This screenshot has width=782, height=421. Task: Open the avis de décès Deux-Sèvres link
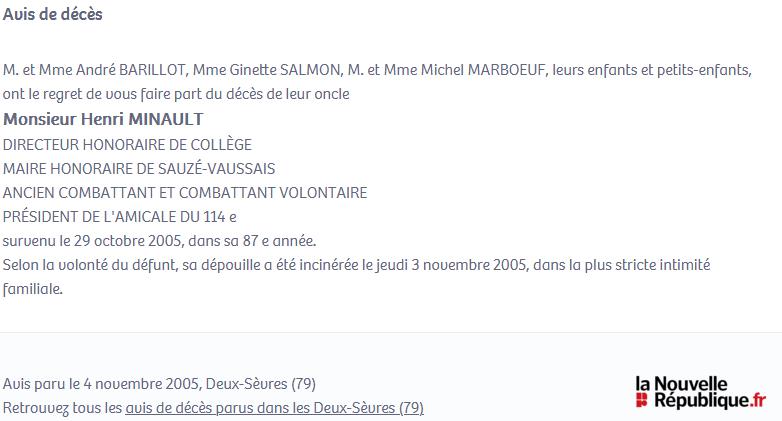[274, 408]
